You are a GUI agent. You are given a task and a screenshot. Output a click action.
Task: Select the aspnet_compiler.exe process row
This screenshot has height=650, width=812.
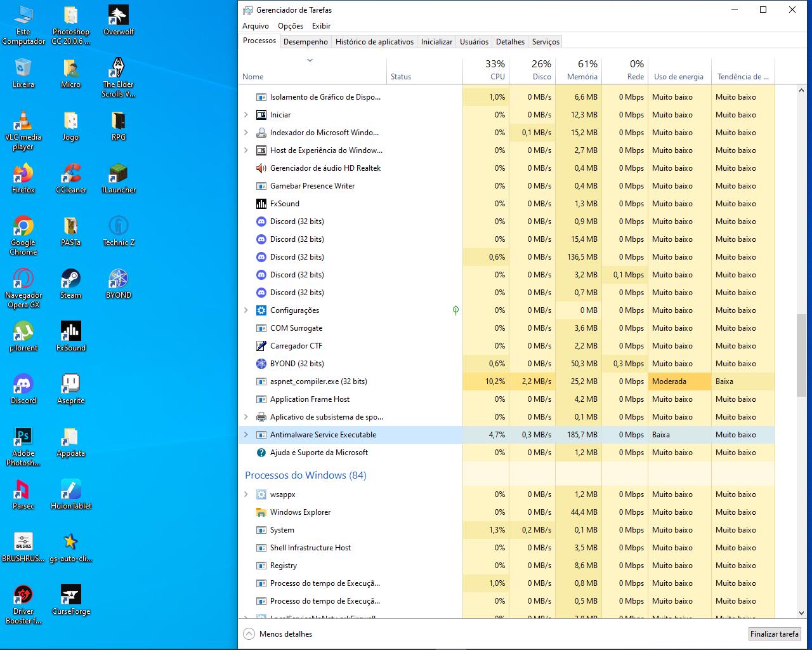point(318,381)
